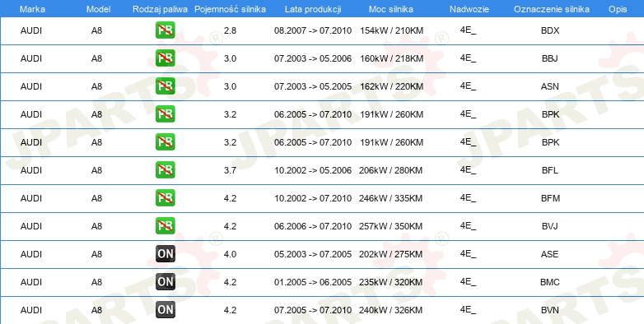644x324 pixels.
Task: Select the BDX engine code cell
Action: click(550, 30)
